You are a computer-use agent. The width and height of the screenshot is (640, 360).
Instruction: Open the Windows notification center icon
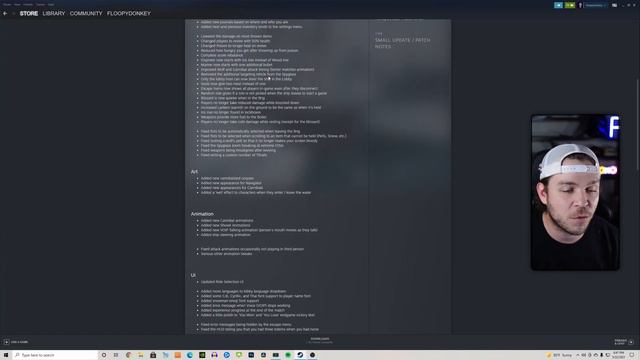pos(631,355)
